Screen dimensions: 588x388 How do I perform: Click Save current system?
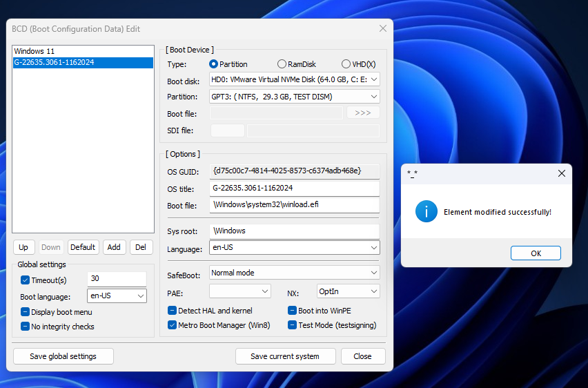[x=286, y=356]
